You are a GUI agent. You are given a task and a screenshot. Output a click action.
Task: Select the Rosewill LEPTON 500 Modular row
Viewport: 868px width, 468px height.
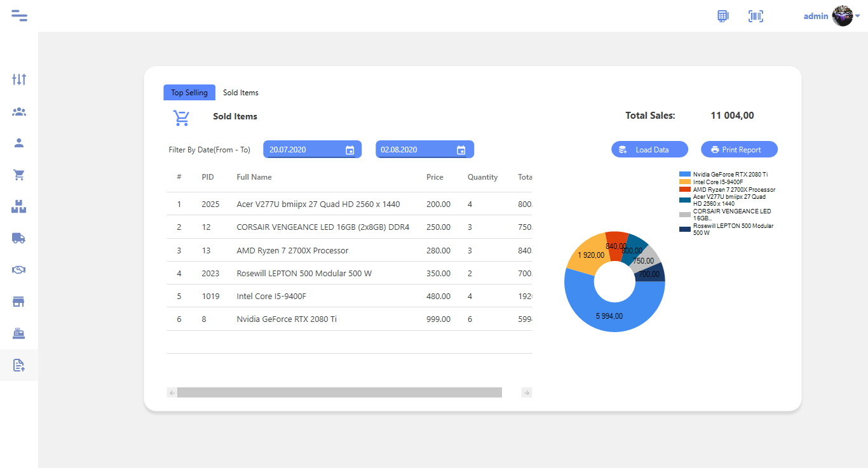349,273
